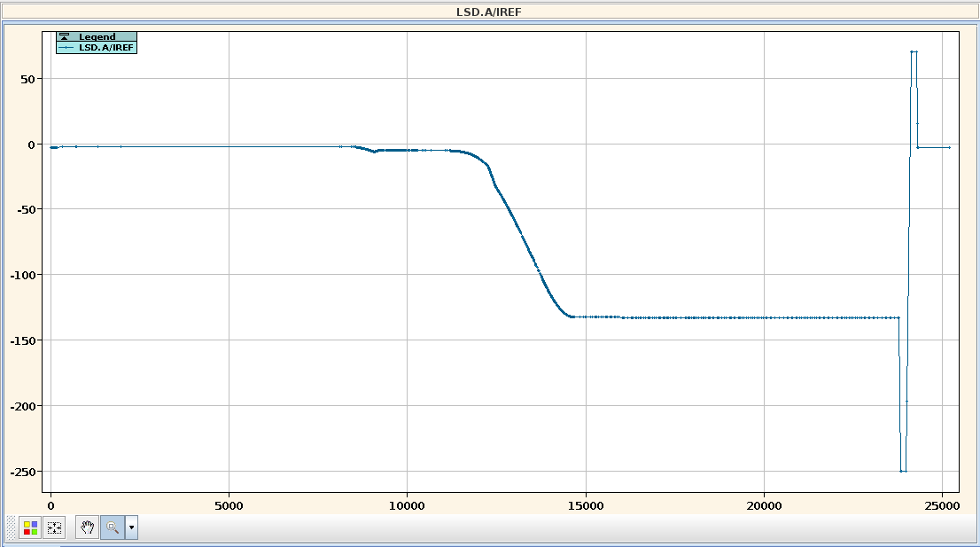Viewport: 980px width, 547px height.
Task: Click the curve's lowest point near -250
Action: point(903,471)
